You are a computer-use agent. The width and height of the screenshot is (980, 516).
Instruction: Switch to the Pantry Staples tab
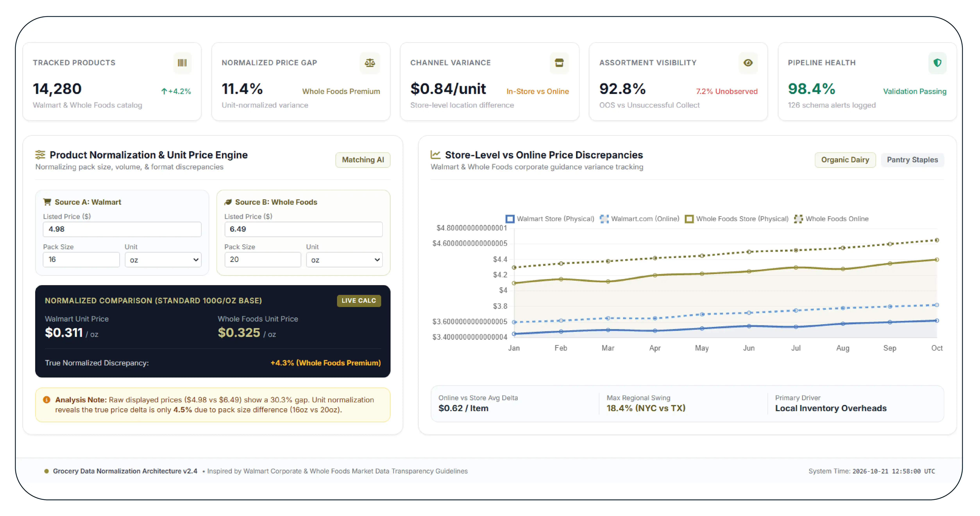click(x=912, y=160)
